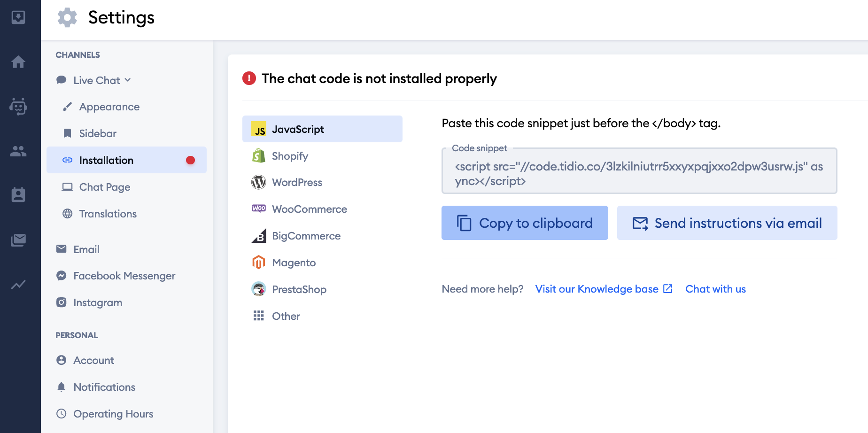Click the PERSONAL section header
This screenshot has width=868, height=433.
click(x=77, y=335)
